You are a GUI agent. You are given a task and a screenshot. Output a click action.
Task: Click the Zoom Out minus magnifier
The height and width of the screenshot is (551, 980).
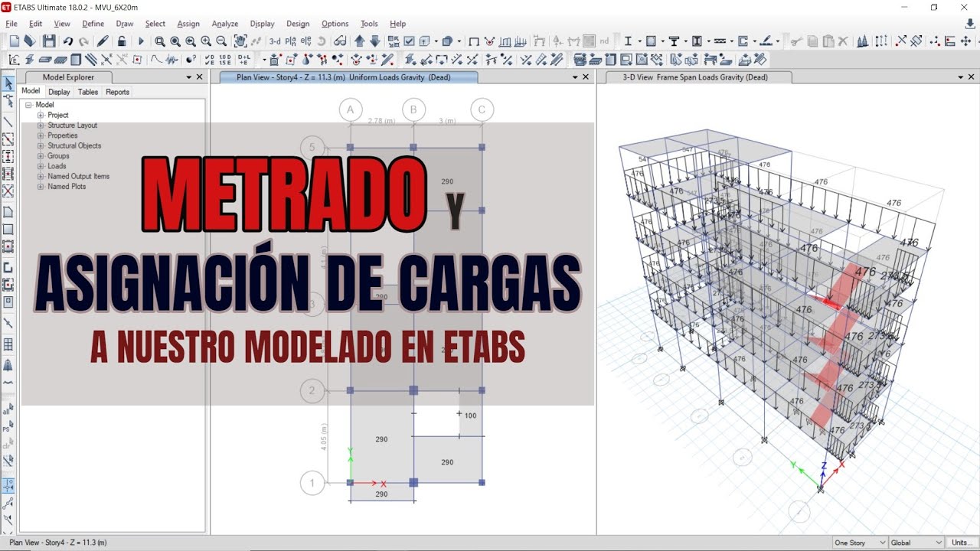[x=221, y=41]
